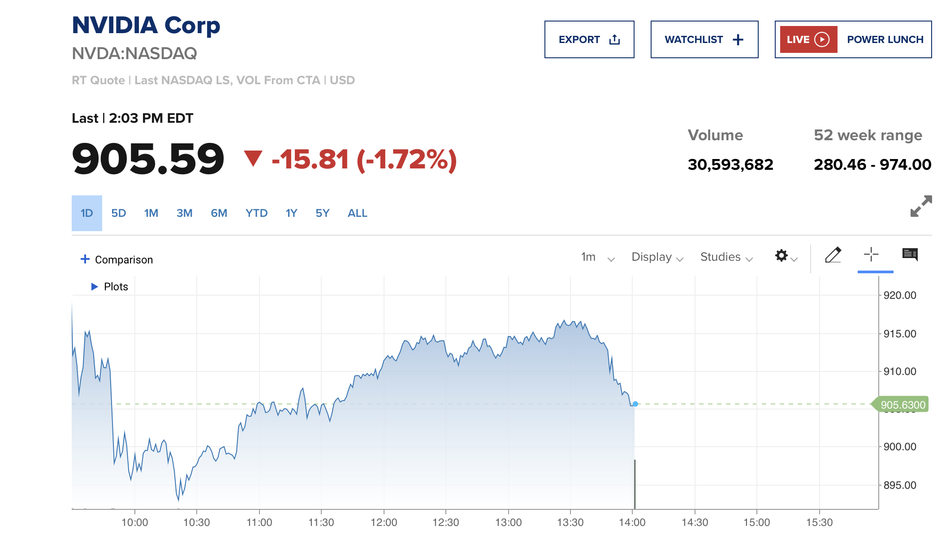Viewport: 950px width, 560px height.
Task: Select the YTD range tab
Action: (256, 213)
